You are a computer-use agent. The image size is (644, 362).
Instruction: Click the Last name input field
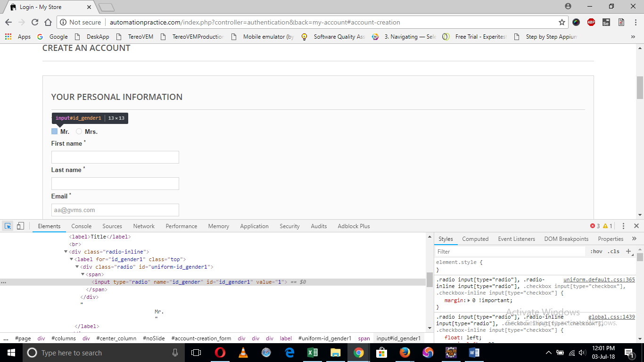tap(115, 183)
